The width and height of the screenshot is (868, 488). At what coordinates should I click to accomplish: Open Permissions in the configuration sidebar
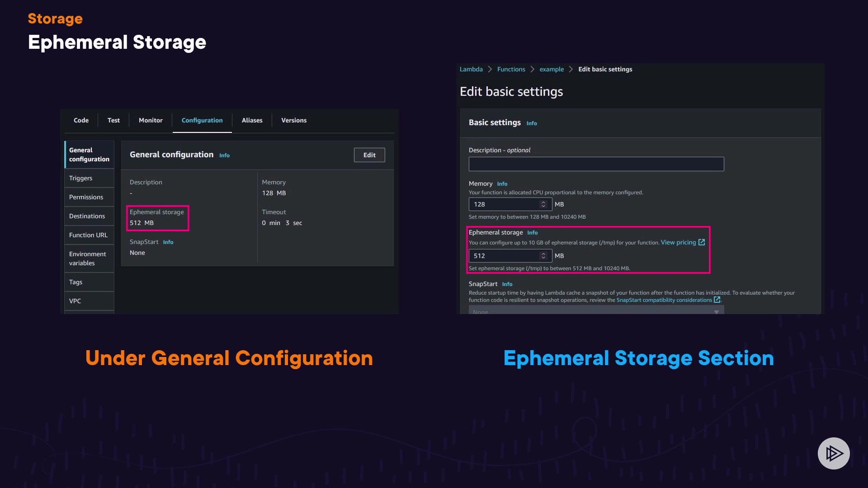coord(86,197)
